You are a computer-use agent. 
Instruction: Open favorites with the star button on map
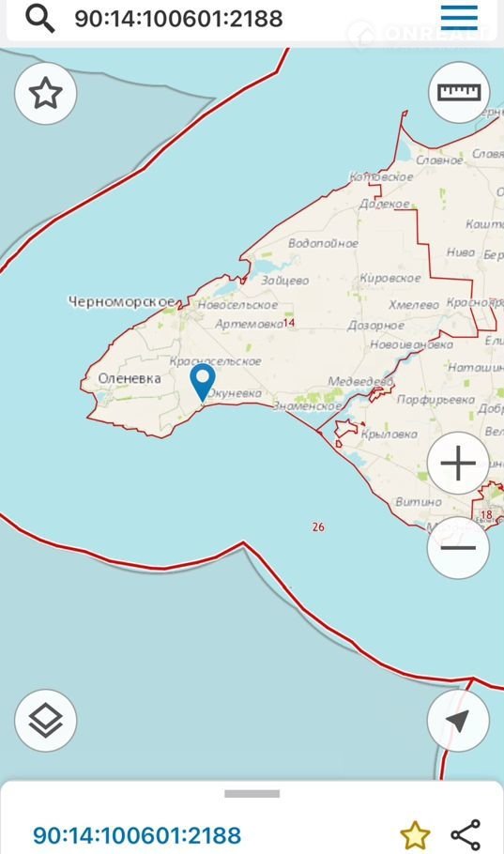(46, 94)
